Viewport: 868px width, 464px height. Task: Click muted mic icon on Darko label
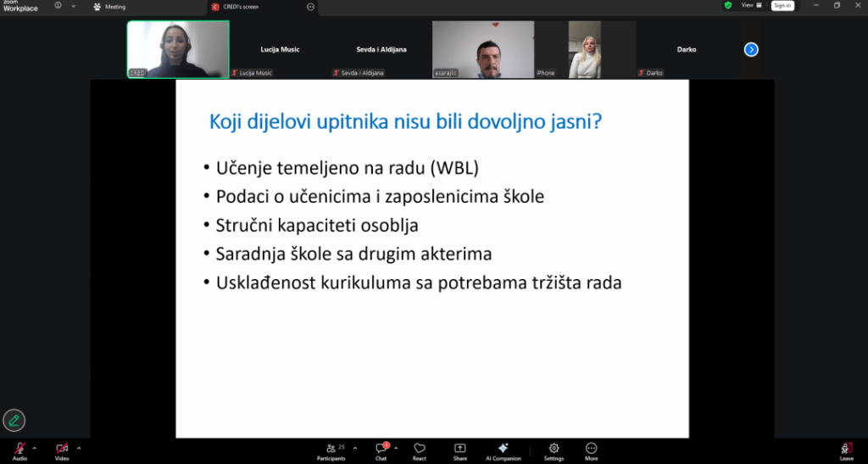[x=641, y=73]
